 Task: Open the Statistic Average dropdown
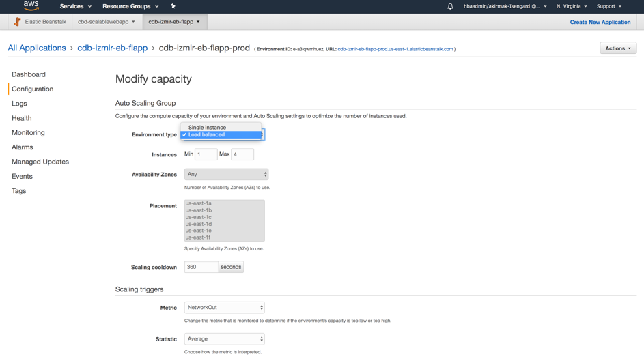[224, 339]
